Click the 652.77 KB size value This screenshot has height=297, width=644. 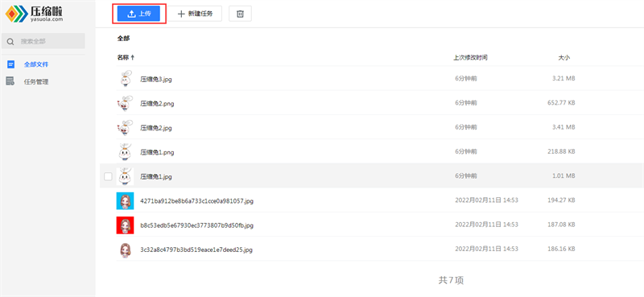561,103
